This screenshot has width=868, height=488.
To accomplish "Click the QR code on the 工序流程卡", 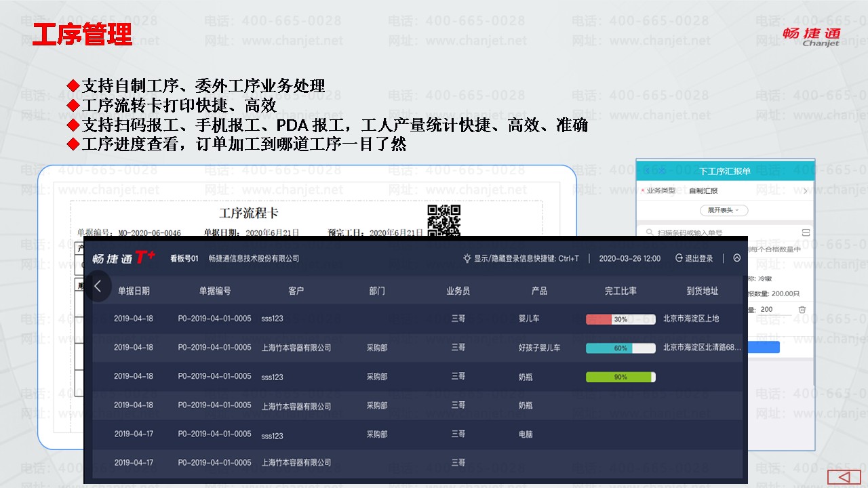I will (x=444, y=220).
